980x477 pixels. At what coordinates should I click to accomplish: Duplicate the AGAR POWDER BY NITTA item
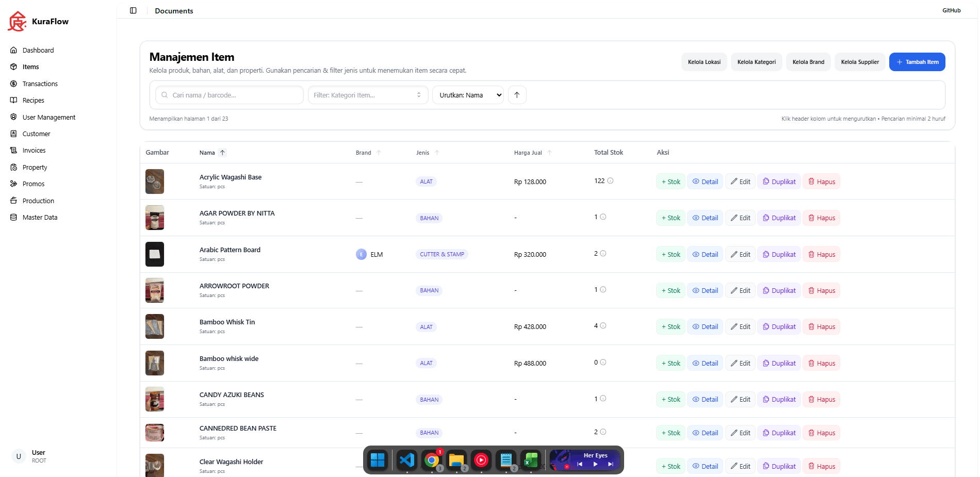pos(779,217)
